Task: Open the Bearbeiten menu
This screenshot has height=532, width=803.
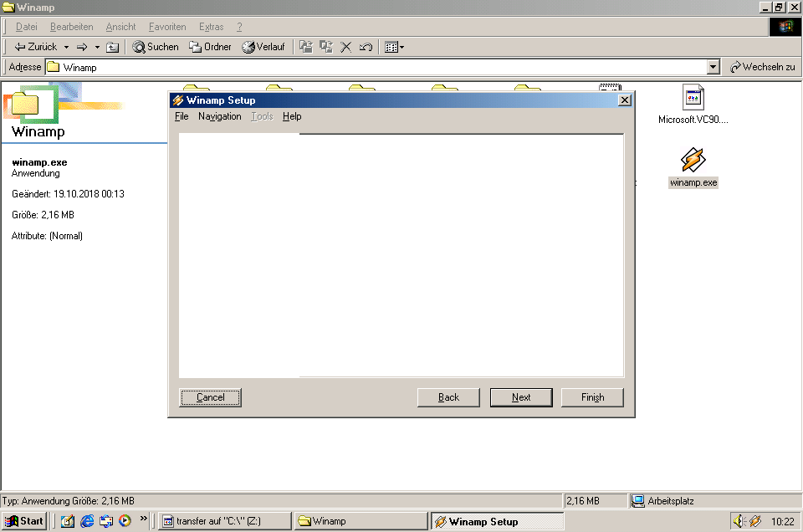Action: point(72,27)
